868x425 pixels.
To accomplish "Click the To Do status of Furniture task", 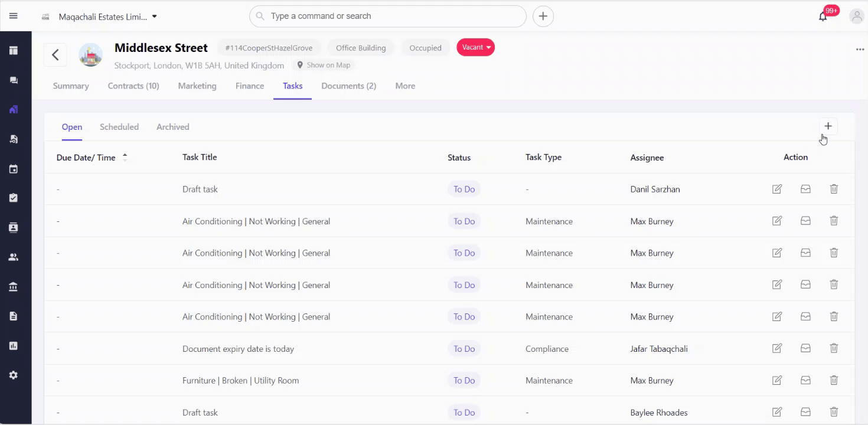I will (x=464, y=381).
